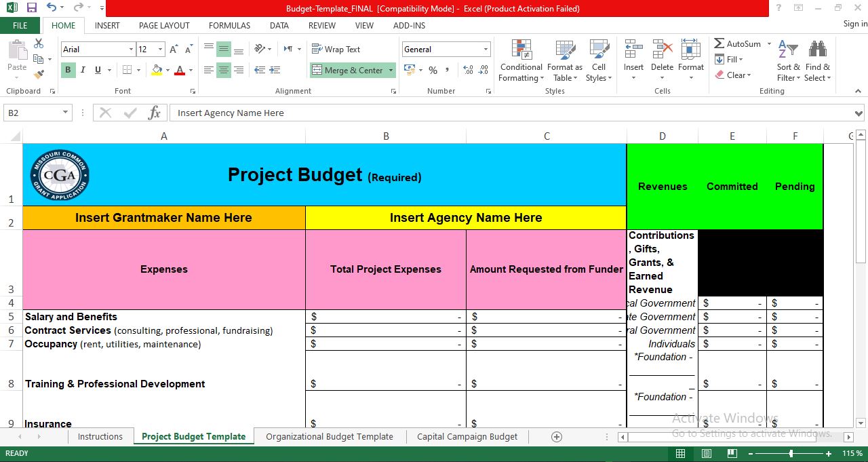The image size is (868, 462).
Task: Toggle italic formatting
Action: [83, 70]
